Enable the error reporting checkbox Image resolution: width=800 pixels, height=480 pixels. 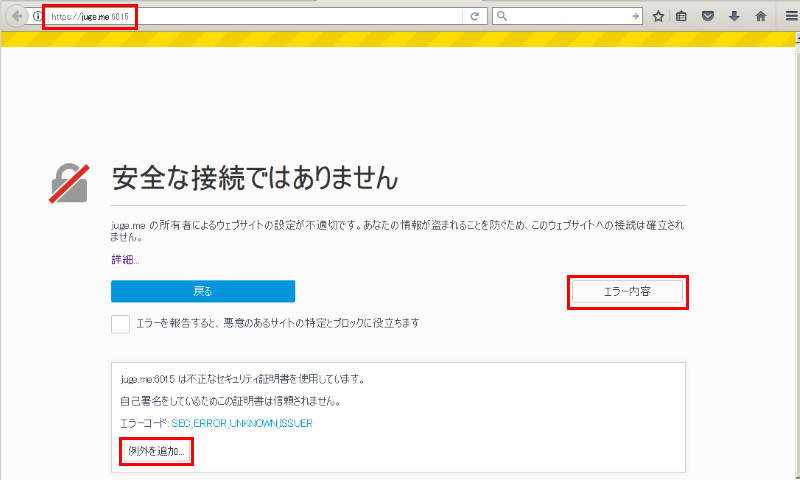pos(120,323)
